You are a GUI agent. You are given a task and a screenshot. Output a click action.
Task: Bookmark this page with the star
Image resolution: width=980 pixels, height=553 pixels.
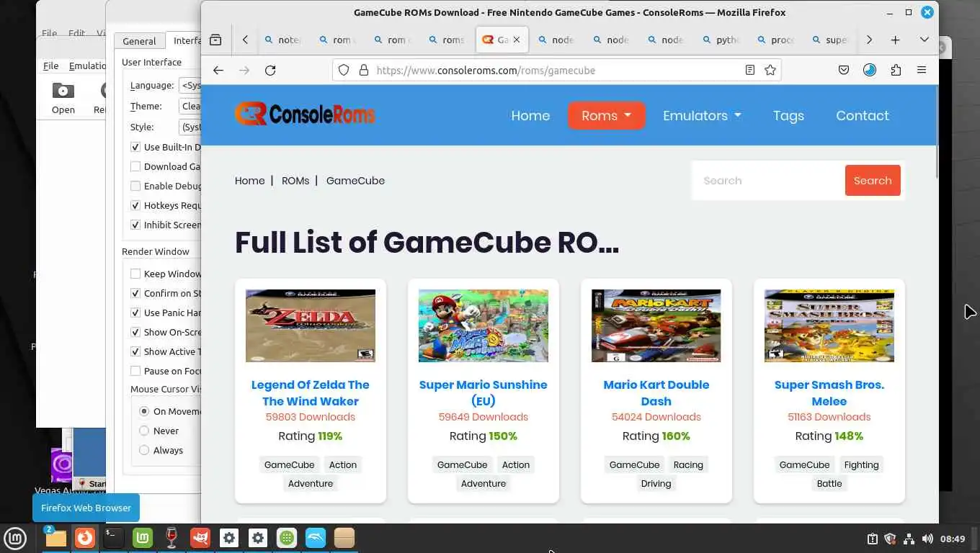770,70
